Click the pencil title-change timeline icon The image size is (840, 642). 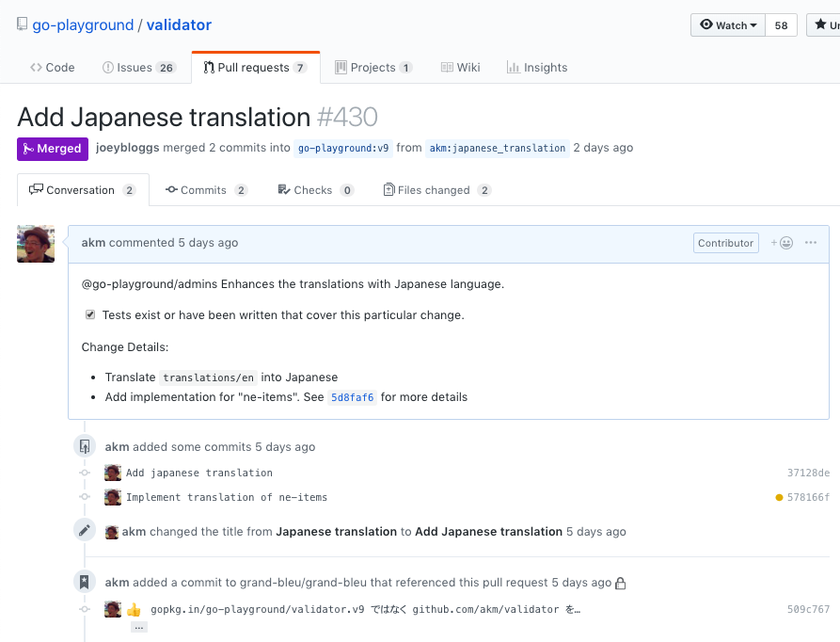tap(85, 531)
